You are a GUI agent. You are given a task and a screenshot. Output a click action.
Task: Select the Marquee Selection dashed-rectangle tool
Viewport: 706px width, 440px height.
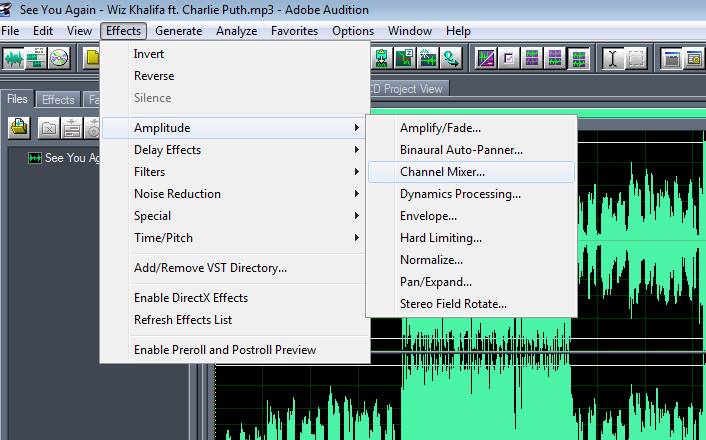pos(636,58)
